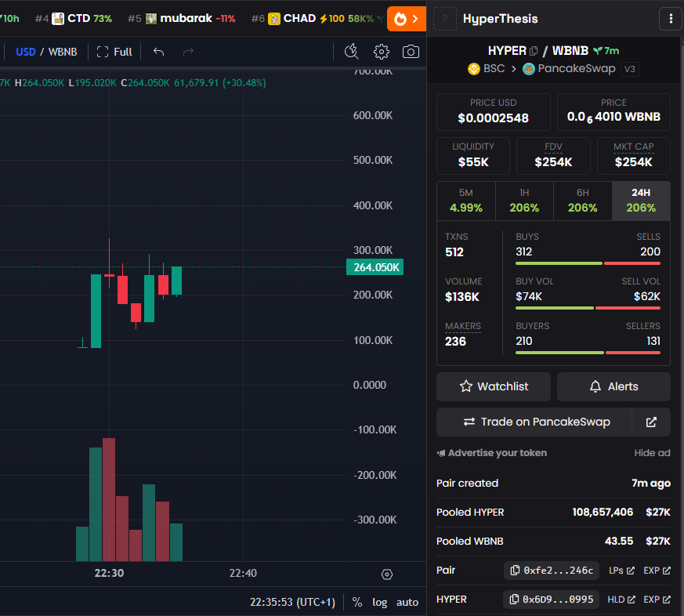Trade on PancakeSwap button
The width and height of the screenshot is (684, 616).
click(534, 422)
